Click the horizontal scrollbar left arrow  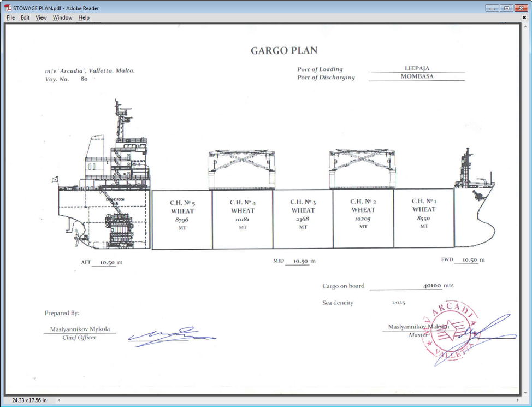59,400
